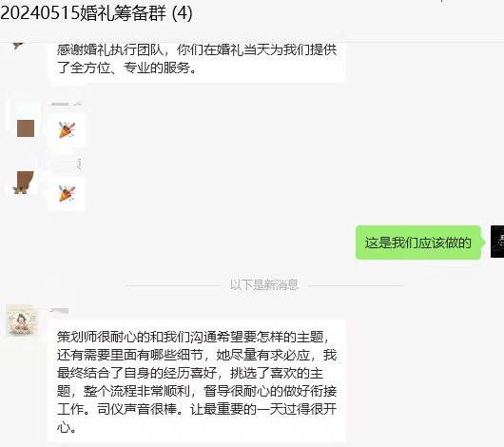Open the brown square avatar's profile

click(x=26, y=128)
